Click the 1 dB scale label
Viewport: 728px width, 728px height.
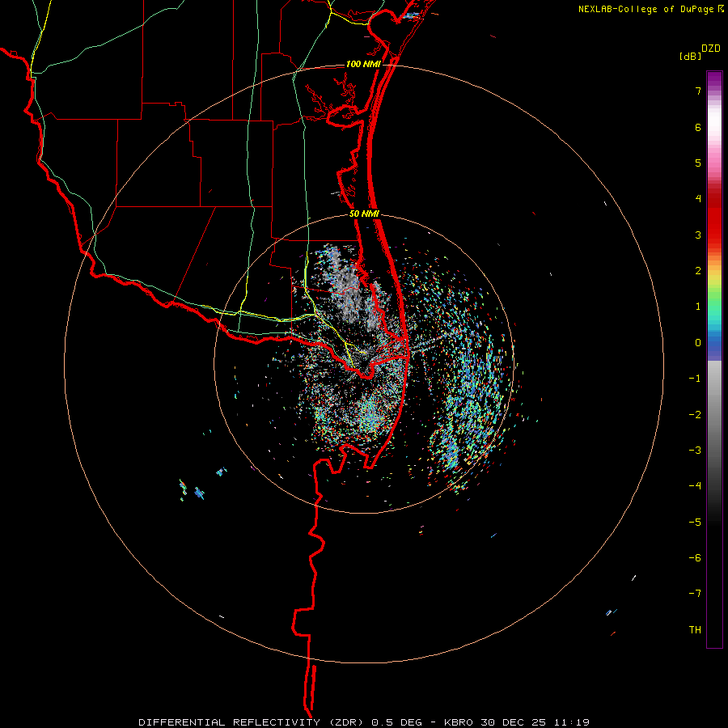[x=698, y=307]
